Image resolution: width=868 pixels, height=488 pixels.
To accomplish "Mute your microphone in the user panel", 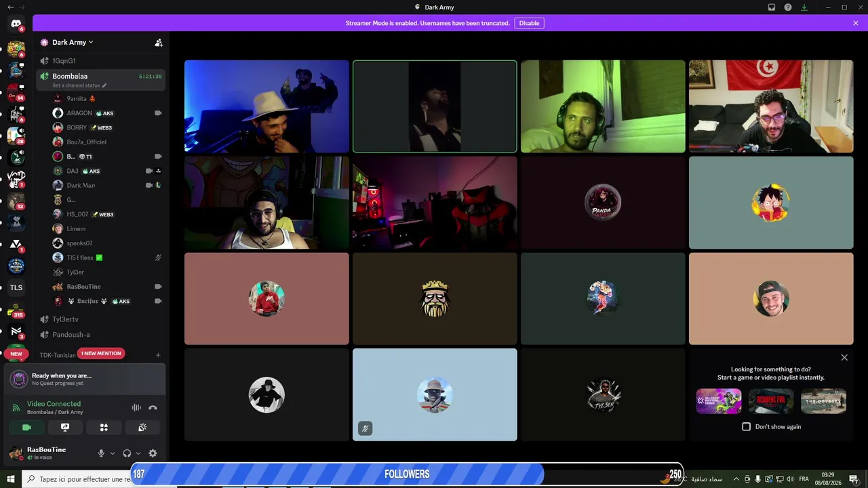I will point(101,453).
